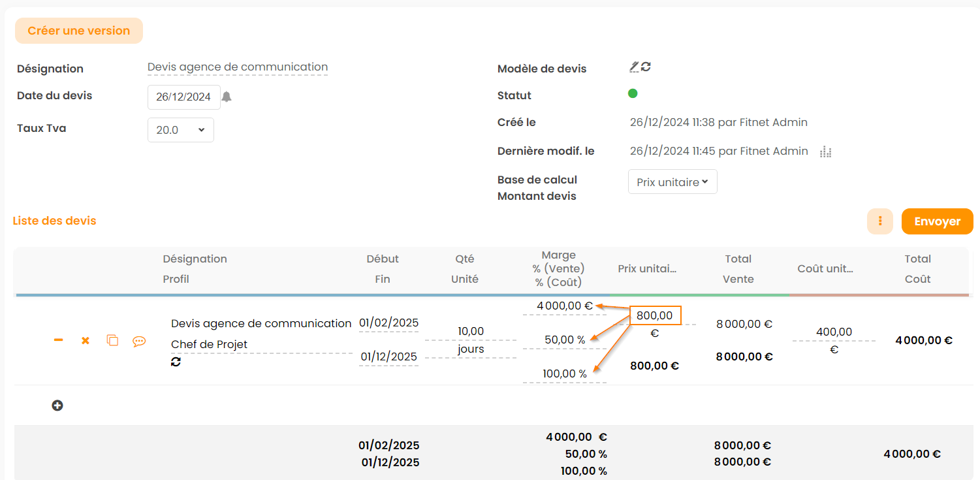The height and width of the screenshot is (480, 980).
Task: Click the 800,00 unit price field
Action: click(655, 315)
